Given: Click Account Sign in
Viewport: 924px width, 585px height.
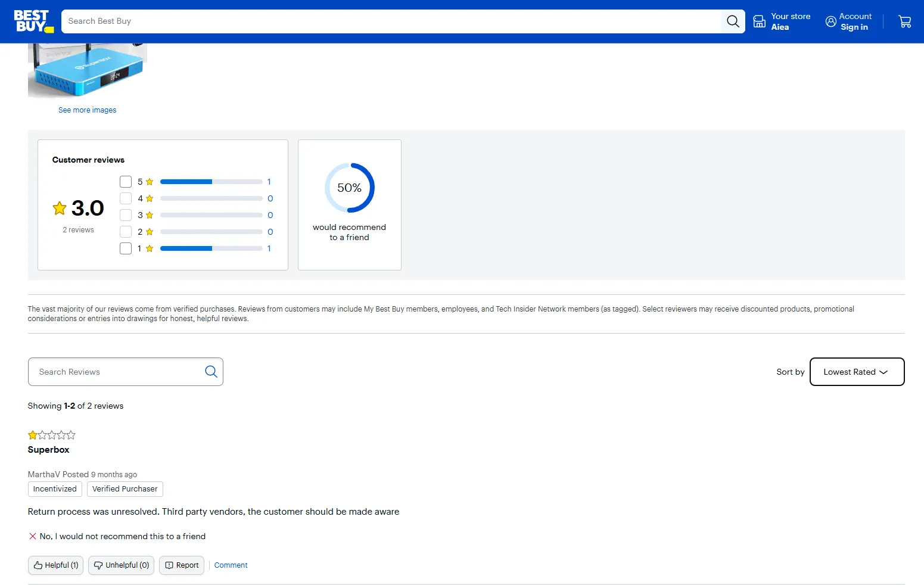Looking at the screenshot, I should [848, 21].
